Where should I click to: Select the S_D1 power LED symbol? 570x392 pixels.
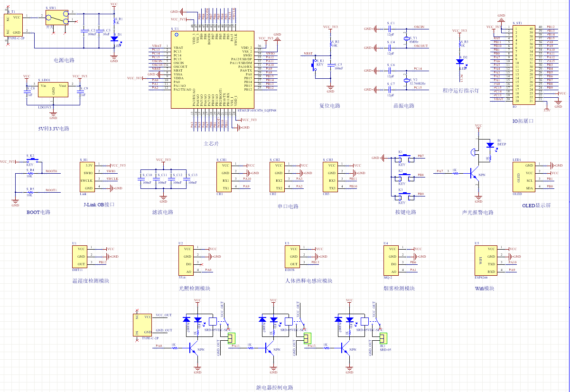tap(114, 40)
